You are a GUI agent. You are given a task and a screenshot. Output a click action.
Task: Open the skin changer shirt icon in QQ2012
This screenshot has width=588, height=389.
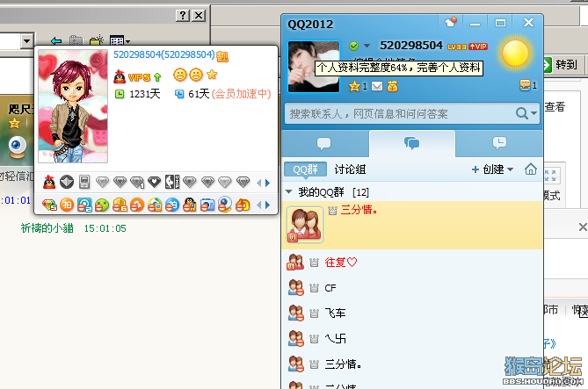[450, 23]
